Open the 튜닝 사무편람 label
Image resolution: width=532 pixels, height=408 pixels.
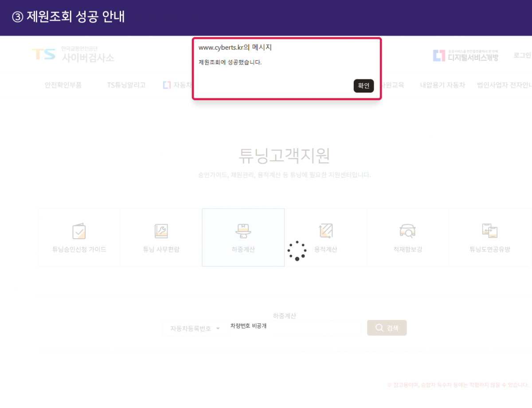click(x=161, y=249)
